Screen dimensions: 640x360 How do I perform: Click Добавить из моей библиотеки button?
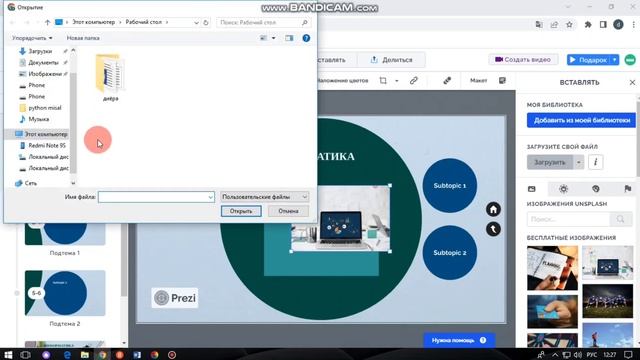[582, 120]
